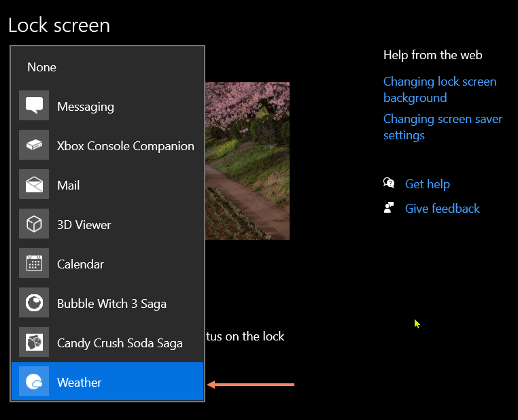Viewport: 518px width, 420px height.
Task: Click the lock screen preview image
Action: coord(247,161)
